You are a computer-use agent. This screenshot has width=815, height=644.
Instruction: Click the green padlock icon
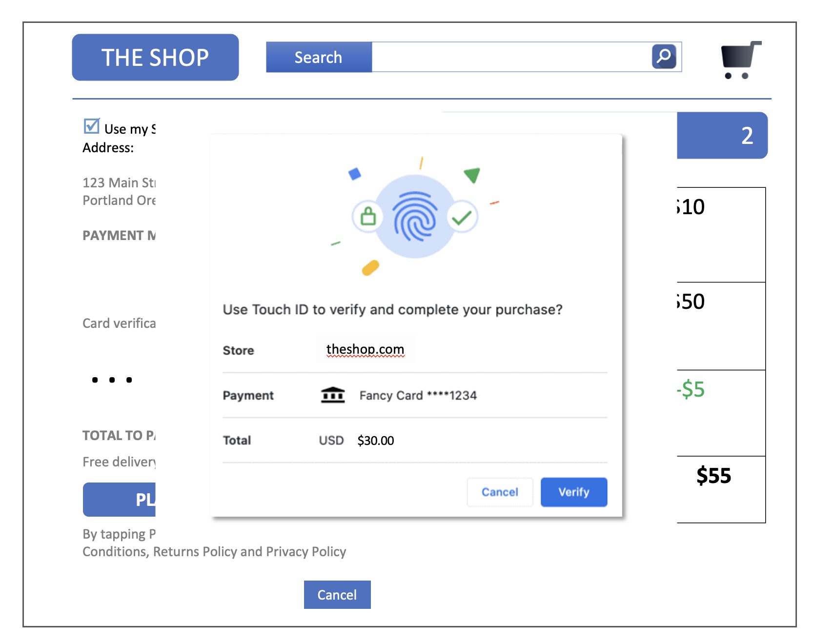(x=368, y=215)
